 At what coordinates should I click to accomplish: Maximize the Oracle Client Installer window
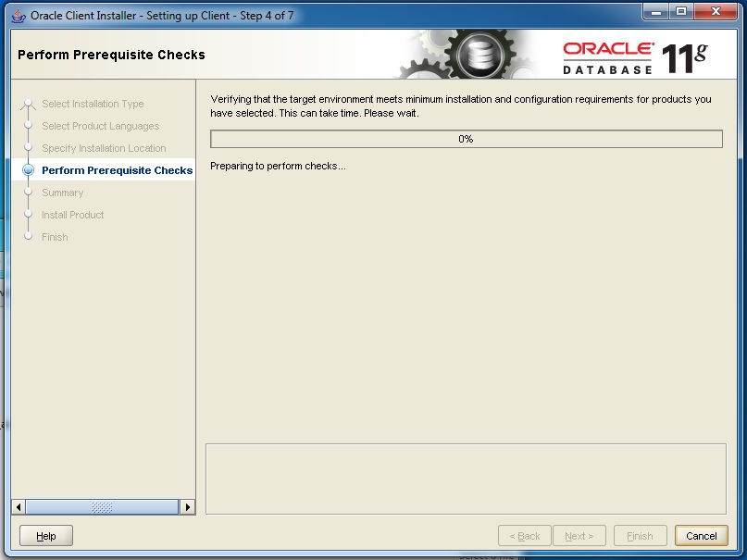(681, 11)
